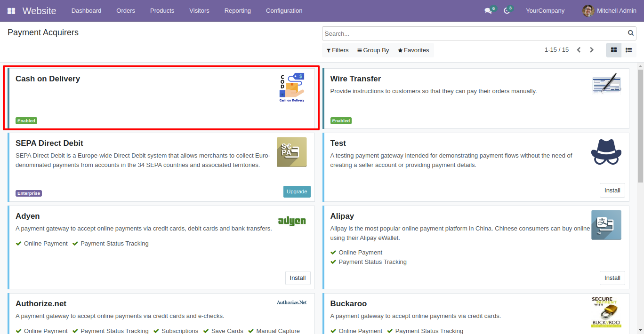Install the Adyen acquirer
Screen dimensions: 644x334
click(298, 278)
